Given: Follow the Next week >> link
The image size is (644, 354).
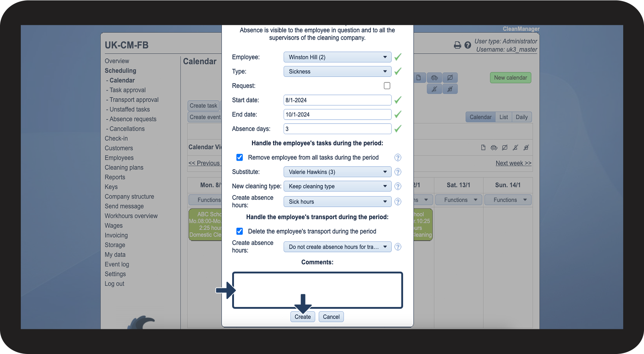Looking at the screenshot, I should point(514,163).
